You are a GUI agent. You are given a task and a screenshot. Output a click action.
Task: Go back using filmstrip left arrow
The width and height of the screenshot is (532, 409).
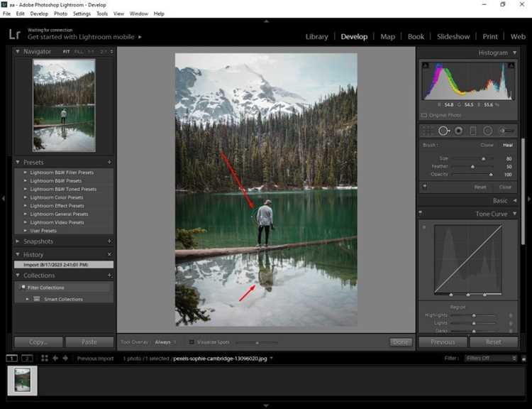pos(55,358)
